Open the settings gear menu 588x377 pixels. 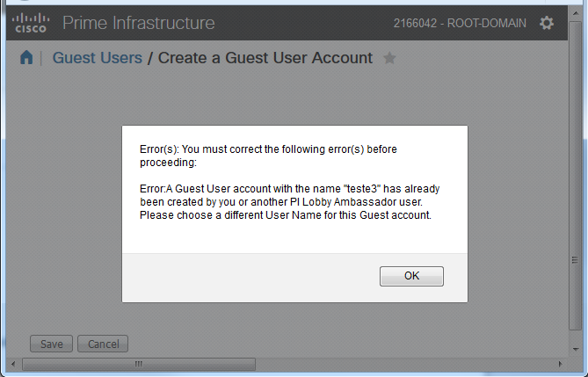(547, 23)
